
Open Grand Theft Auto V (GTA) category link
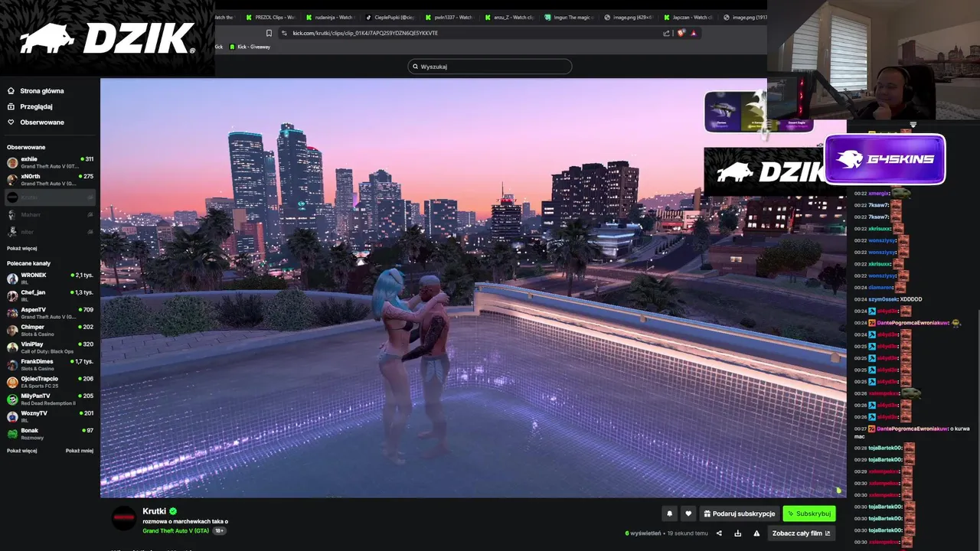point(175,531)
